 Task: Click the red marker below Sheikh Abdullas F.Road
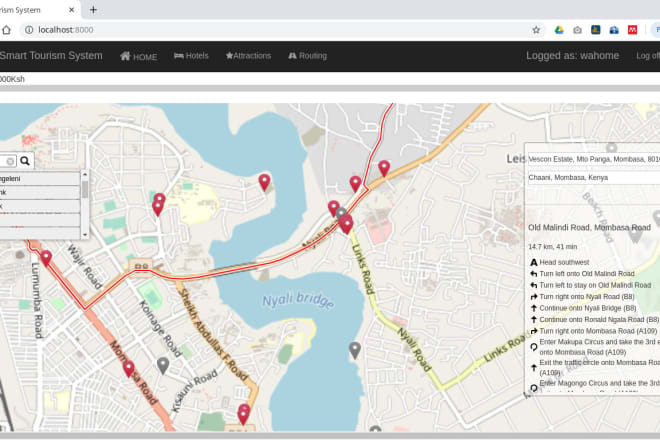[243, 415]
